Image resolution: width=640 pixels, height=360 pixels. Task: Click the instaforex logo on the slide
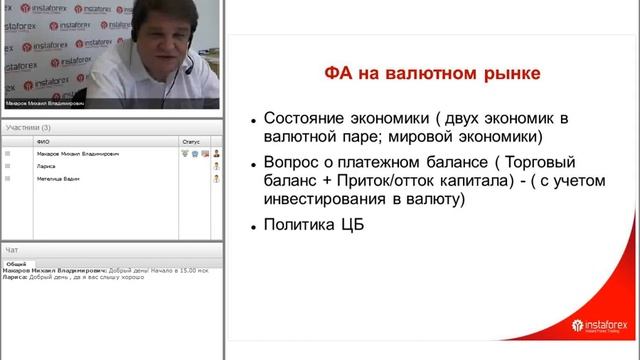pos(600,326)
